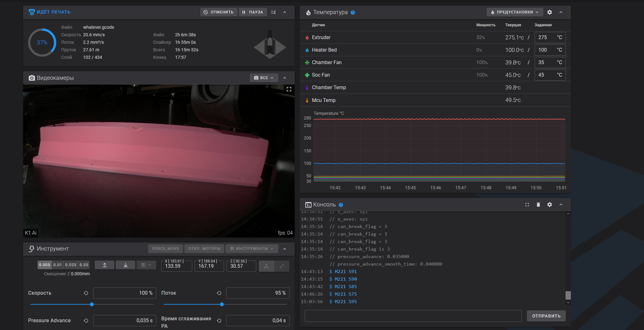Open the Инструменты dropdown menu
This screenshot has width=644, height=330.
click(252, 249)
